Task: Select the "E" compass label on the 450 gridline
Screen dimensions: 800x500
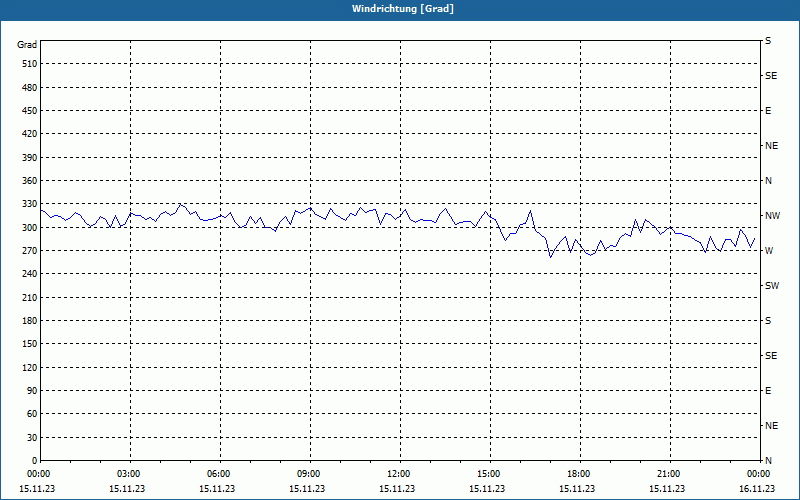Action: point(768,111)
